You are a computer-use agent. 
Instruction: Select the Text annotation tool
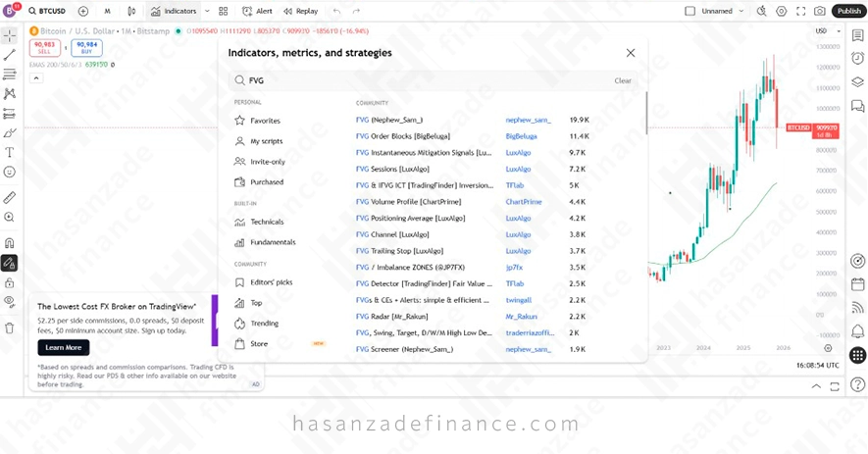click(x=10, y=152)
